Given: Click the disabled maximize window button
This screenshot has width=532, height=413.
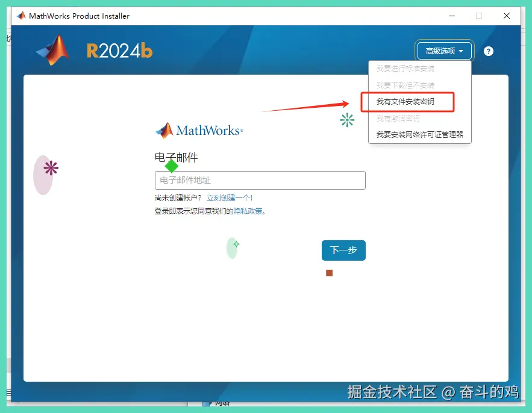Looking at the screenshot, I should [479, 16].
